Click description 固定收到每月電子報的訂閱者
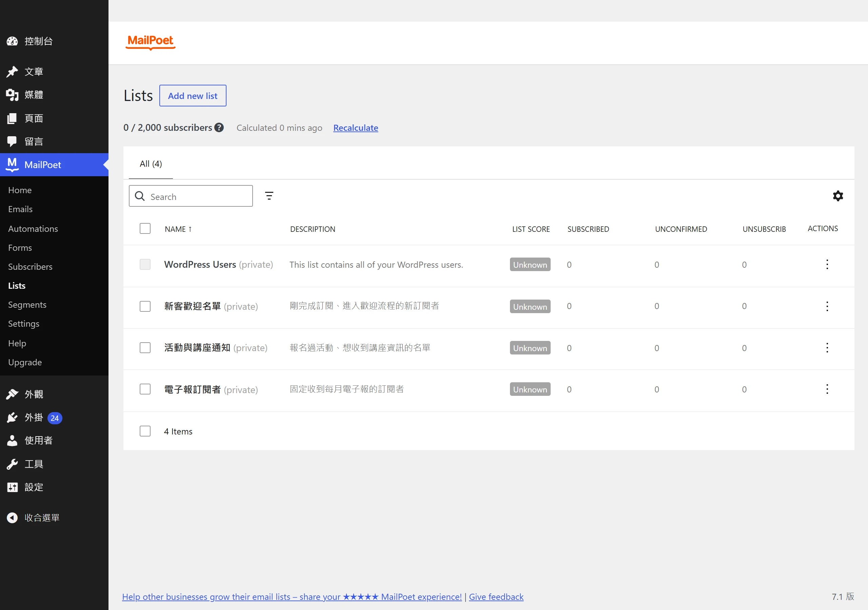The width and height of the screenshot is (868, 610). pyautogui.click(x=347, y=389)
